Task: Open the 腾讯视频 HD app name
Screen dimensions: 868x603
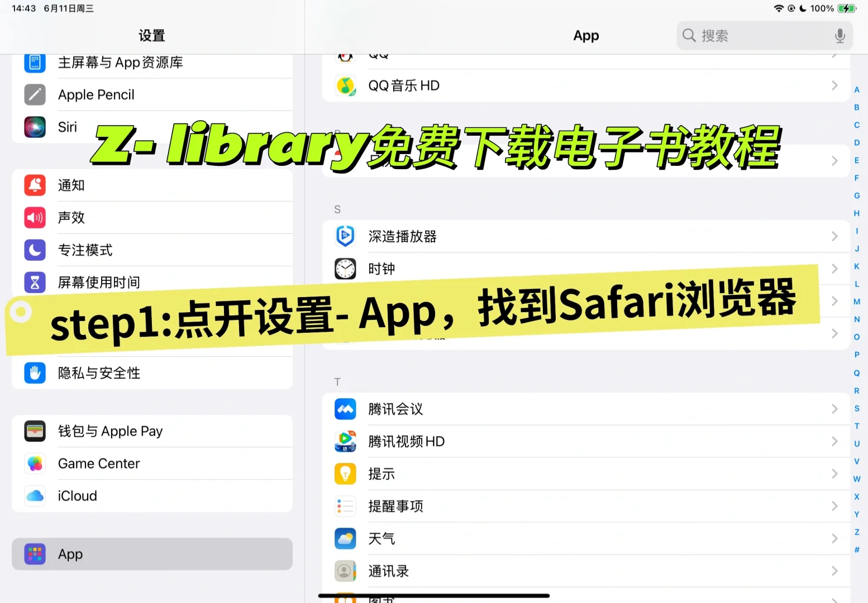Action: pos(407,442)
